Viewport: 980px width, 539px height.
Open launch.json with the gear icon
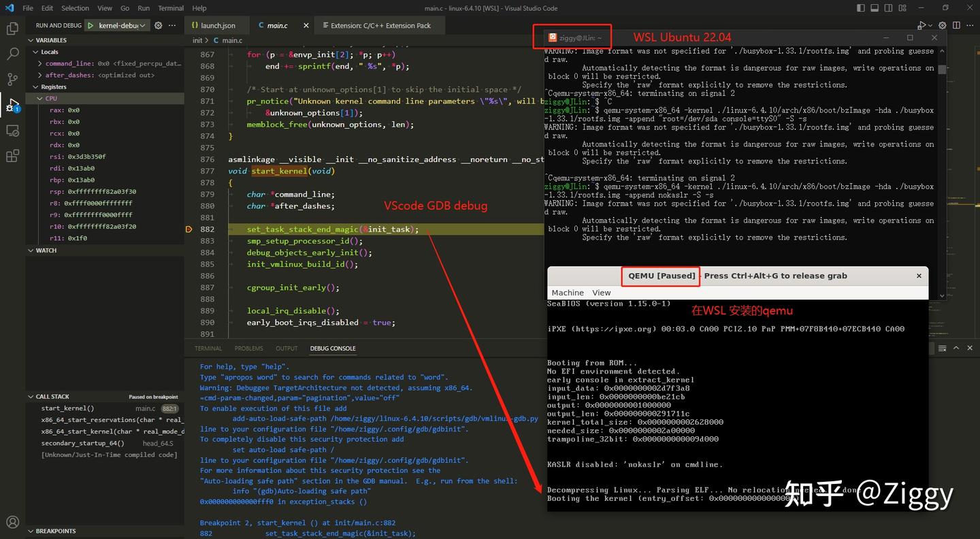(159, 25)
